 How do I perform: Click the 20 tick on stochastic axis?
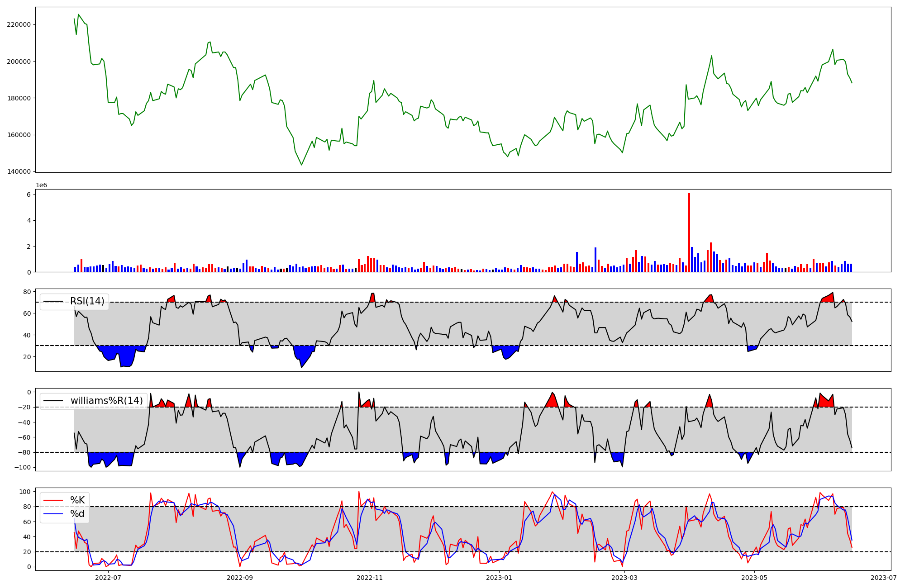27,552
